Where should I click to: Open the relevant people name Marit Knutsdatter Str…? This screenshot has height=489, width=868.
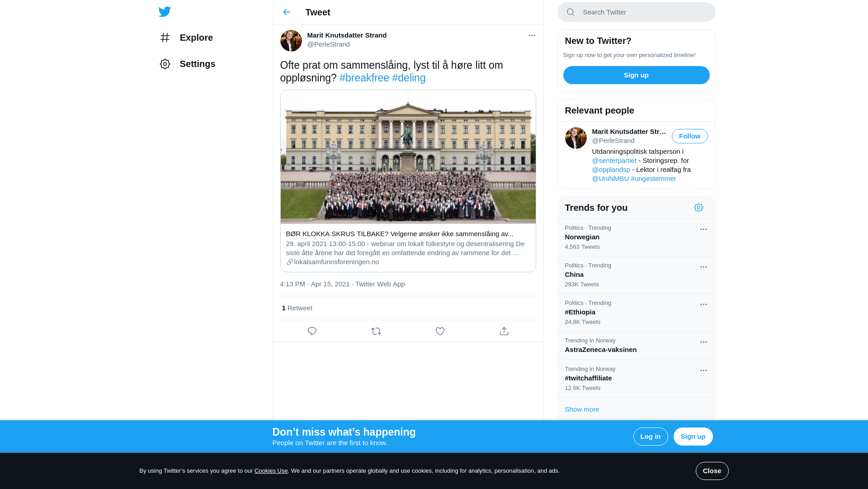click(x=629, y=132)
